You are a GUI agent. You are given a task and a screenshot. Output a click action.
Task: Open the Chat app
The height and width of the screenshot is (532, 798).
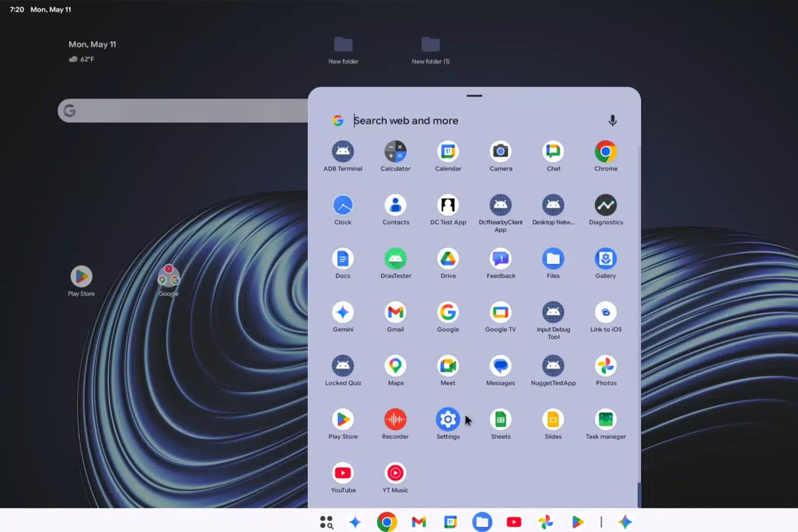click(553, 152)
